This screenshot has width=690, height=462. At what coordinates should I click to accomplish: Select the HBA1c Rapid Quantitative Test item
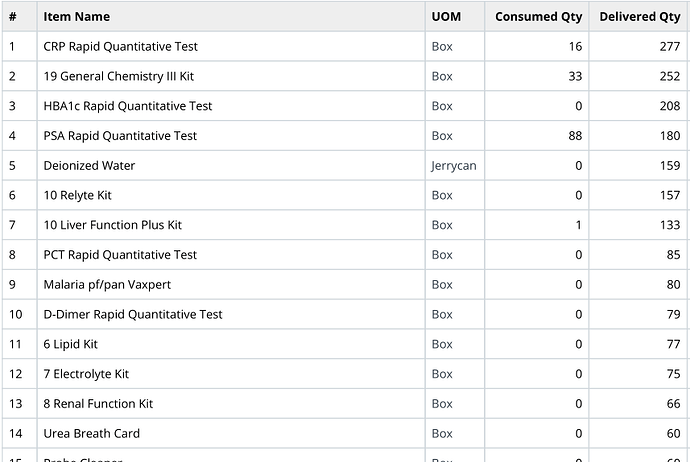tap(128, 106)
